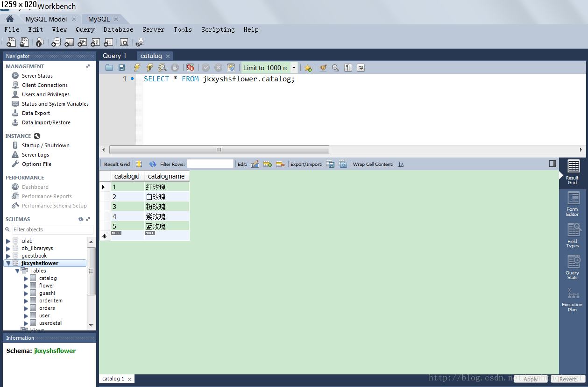Go to Workbench home tab
The image size is (588, 387).
(10, 19)
